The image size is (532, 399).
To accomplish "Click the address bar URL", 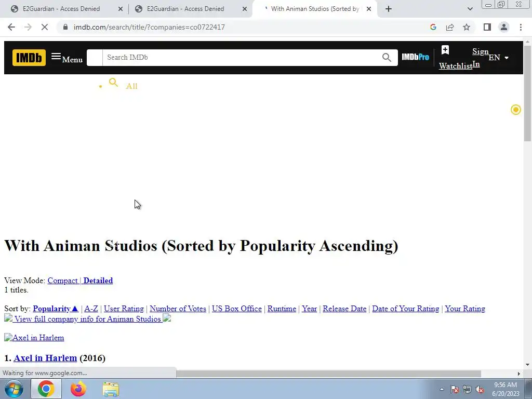I will click(149, 27).
